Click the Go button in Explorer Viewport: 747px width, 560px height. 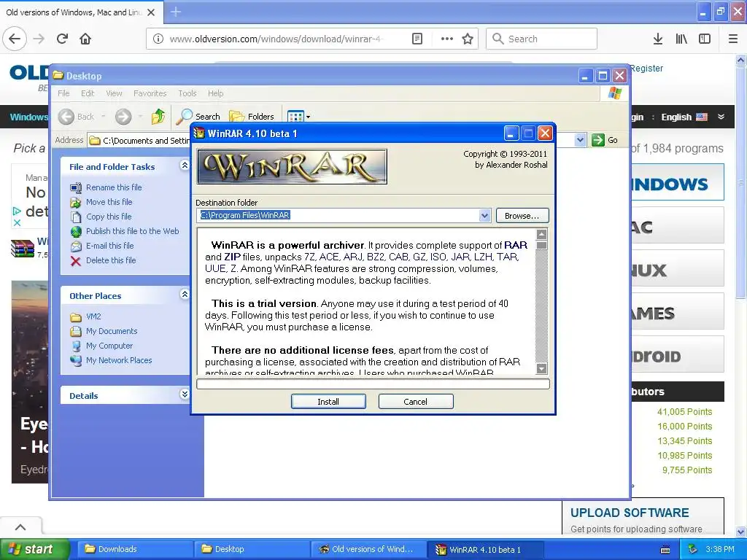point(605,140)
